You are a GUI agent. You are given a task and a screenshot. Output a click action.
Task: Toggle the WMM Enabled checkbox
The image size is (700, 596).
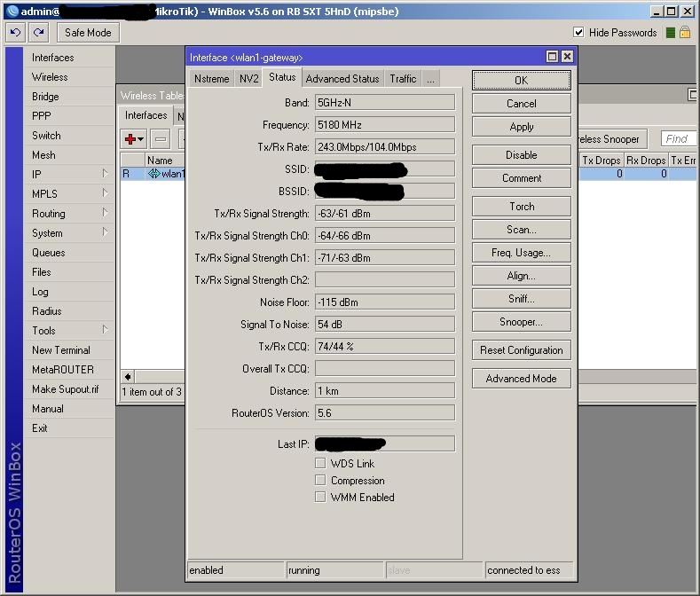(x=320, y=497)
